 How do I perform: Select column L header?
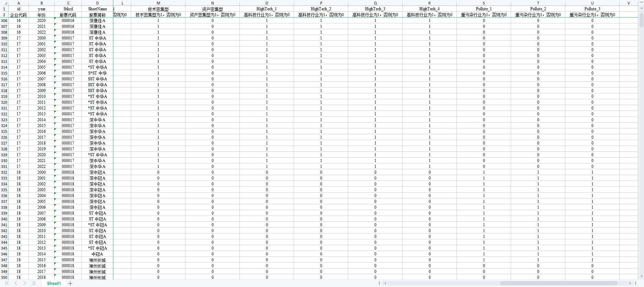click(122, 3)
